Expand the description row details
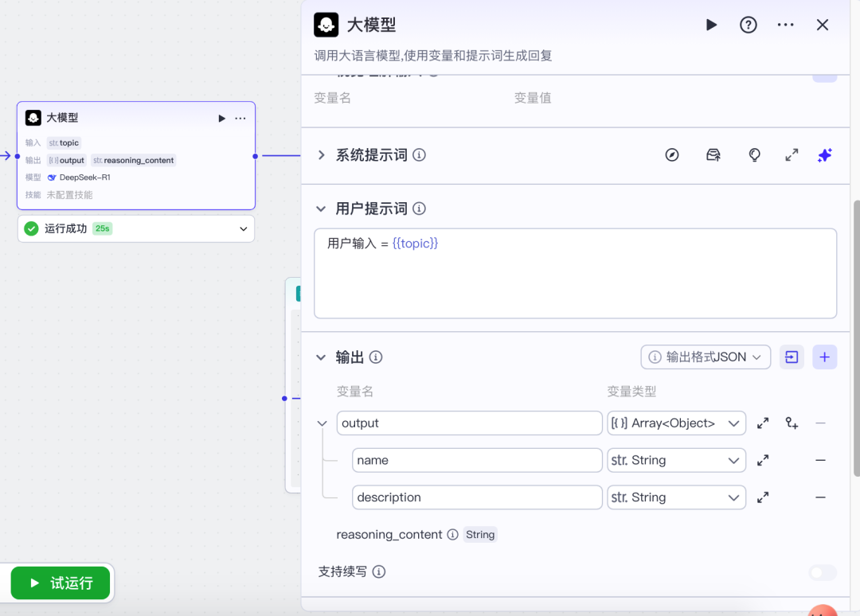The image size is (860, 616). 763,497
